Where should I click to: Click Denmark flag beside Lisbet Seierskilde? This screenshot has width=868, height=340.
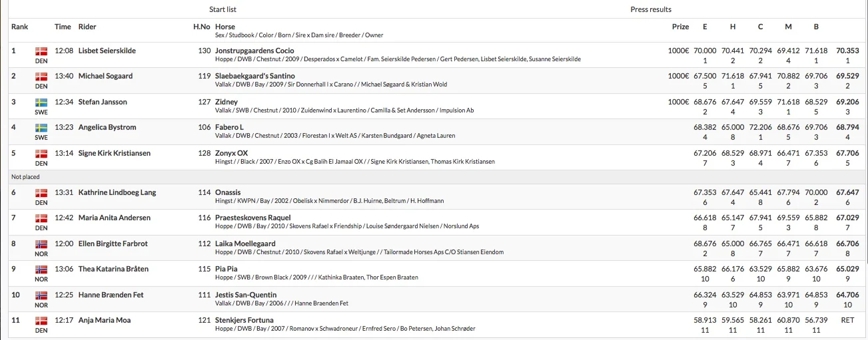tap(41, 51)
